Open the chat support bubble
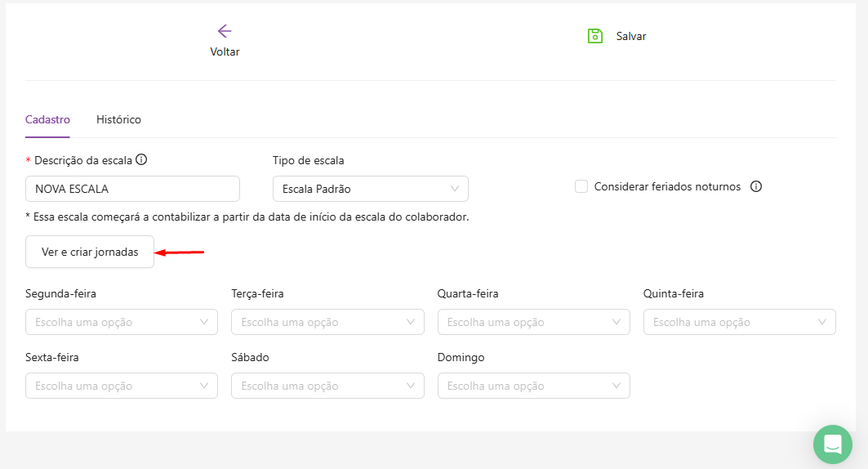The width and height of the screenshot is (868, 469). point(832,444)
